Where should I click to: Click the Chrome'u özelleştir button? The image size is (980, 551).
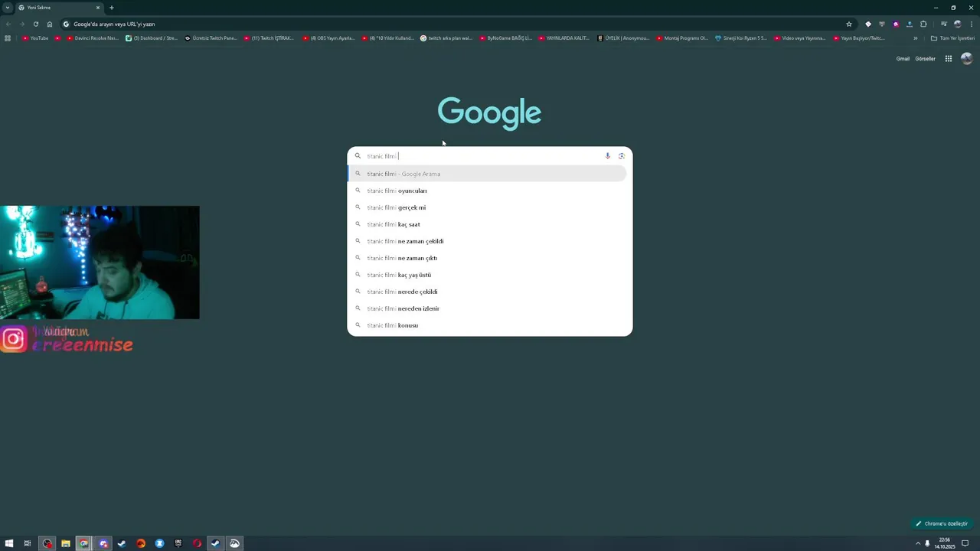(942, 523)
